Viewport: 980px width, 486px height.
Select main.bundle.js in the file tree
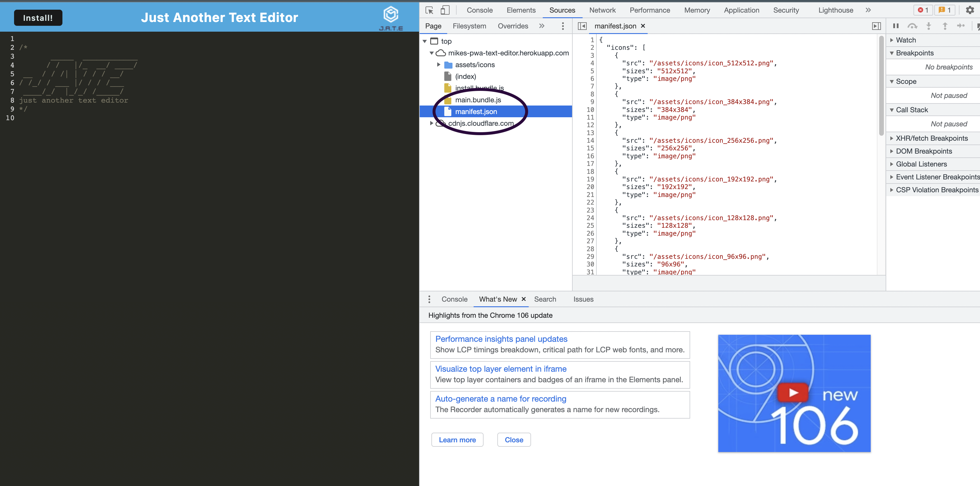click(478, 100)
